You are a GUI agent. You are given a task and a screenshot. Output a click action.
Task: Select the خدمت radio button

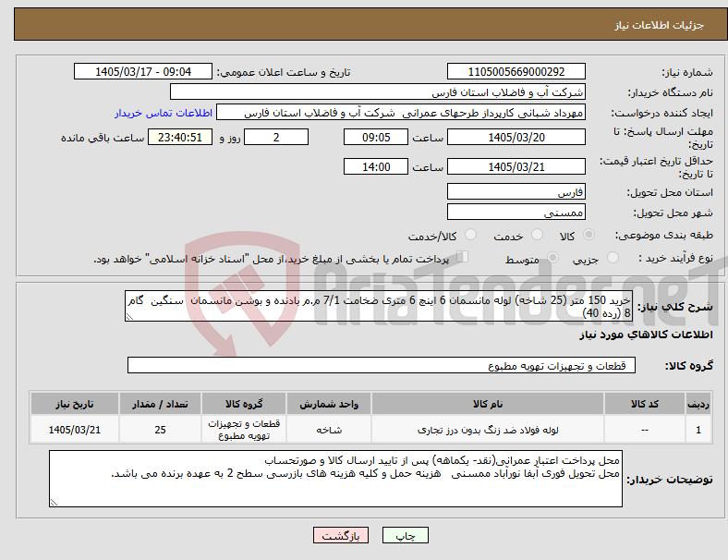point(537,235)
